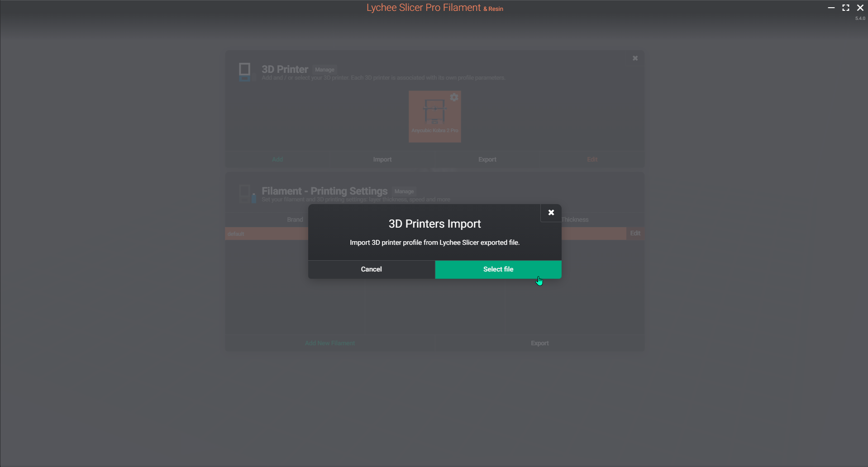
Task: Close the import dialog with the X
Action: (551, 212)
